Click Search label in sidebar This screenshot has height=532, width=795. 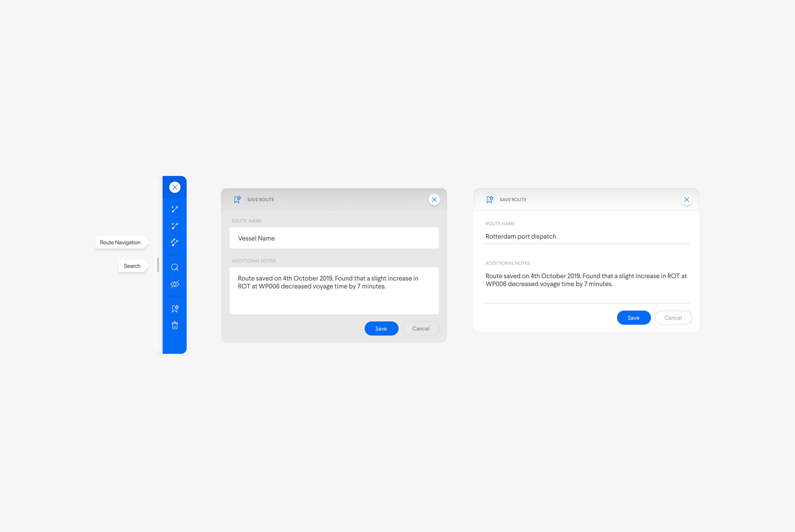(x=132, y=265)
